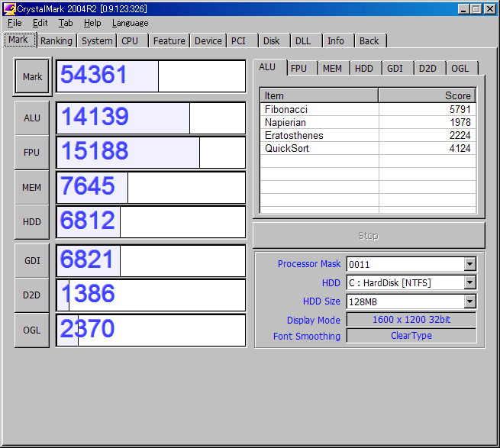500x448 pixels.
Task: Start the ALU benchmark button
Action: coord(32,118)
